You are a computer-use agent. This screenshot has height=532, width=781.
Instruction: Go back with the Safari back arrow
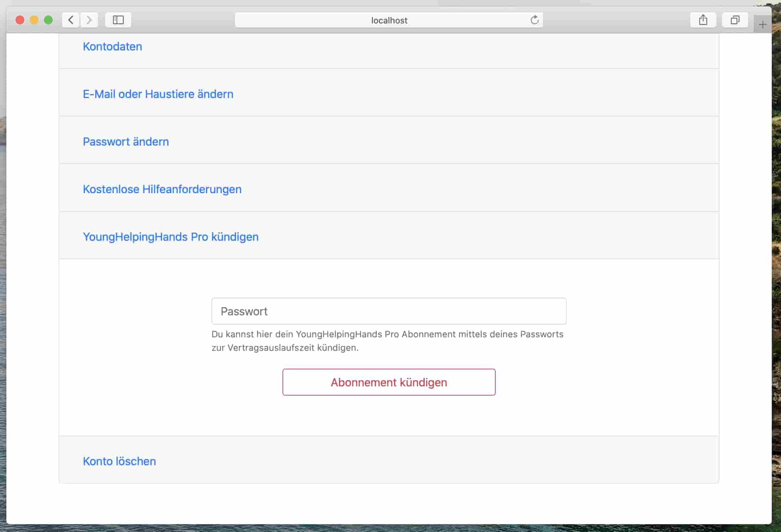pos(71,20)
